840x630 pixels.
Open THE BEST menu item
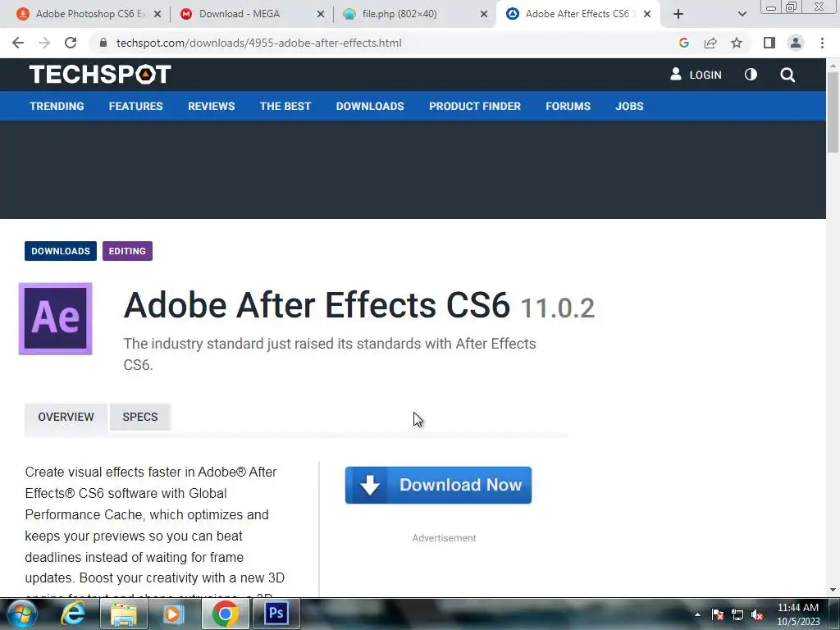point(285,106)
